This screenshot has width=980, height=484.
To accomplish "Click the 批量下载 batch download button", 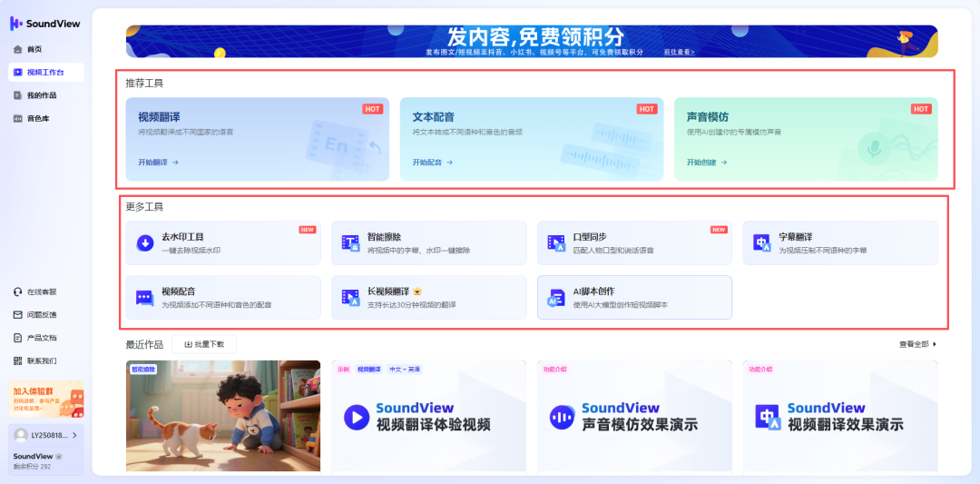I will 204,344.
